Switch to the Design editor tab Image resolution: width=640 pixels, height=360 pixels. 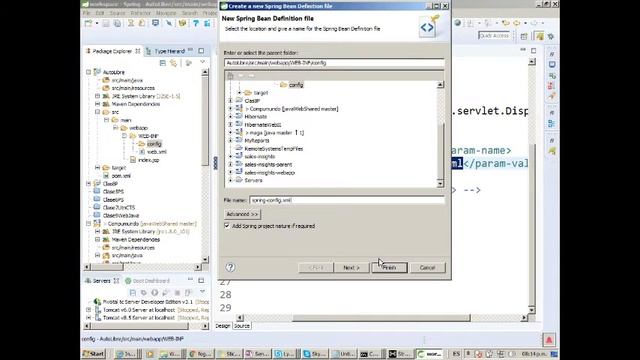(223, 326)
